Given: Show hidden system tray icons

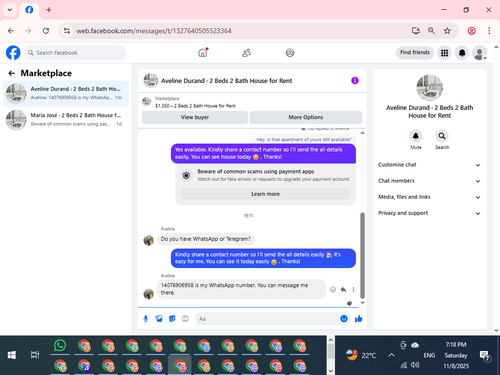Looking at the screenshot, I should click(x=392, y=355).
